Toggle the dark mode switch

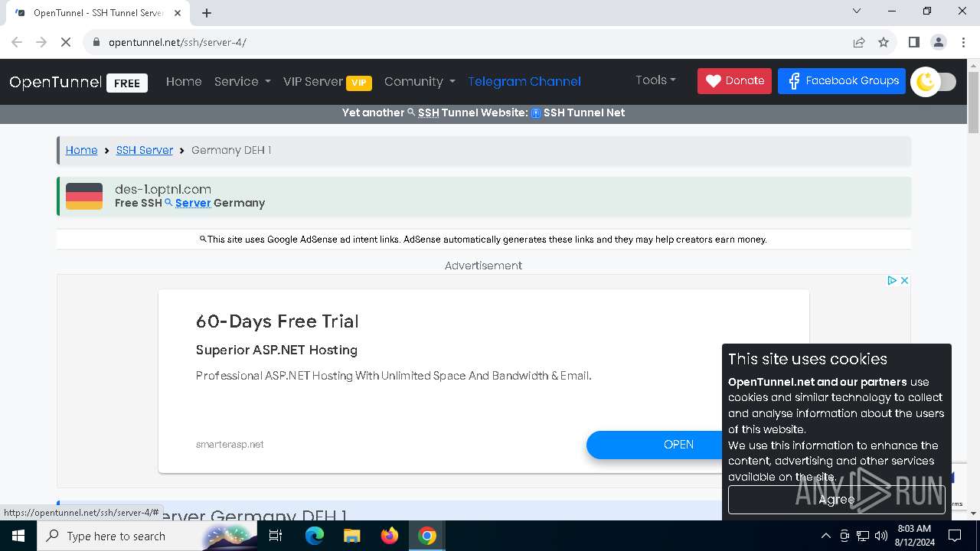point(933,81)
